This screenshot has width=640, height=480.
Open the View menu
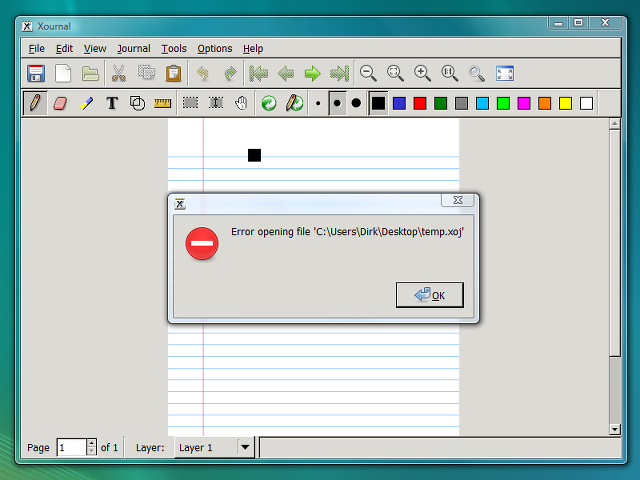coord(95,49)
